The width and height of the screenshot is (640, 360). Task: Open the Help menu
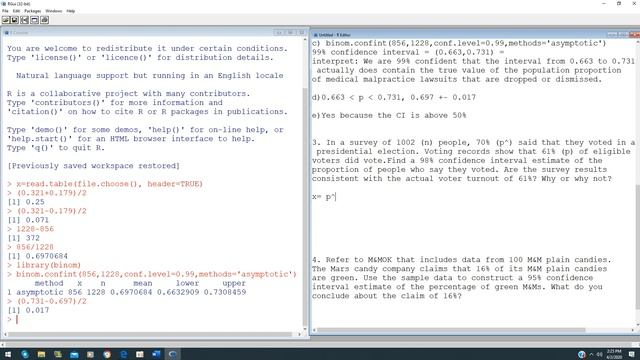pos(71,11)
